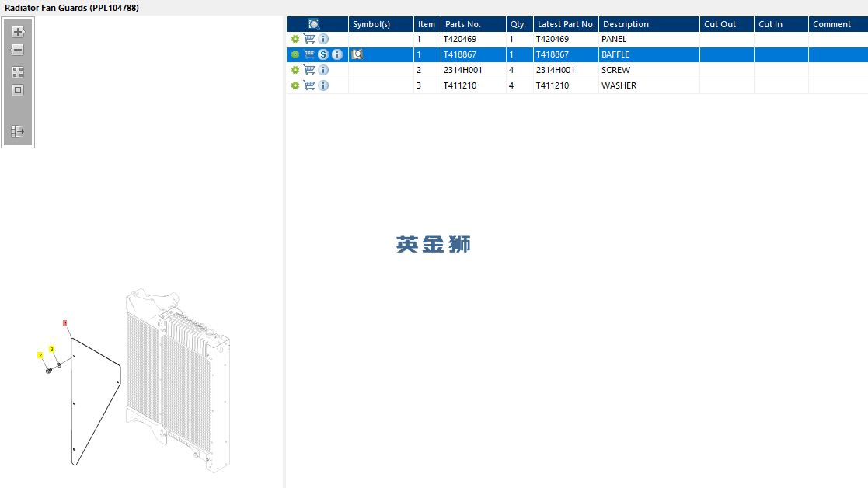Click green gear icon for PANEL row
This screenshot has height=488, width=868.
pos(295,39)
